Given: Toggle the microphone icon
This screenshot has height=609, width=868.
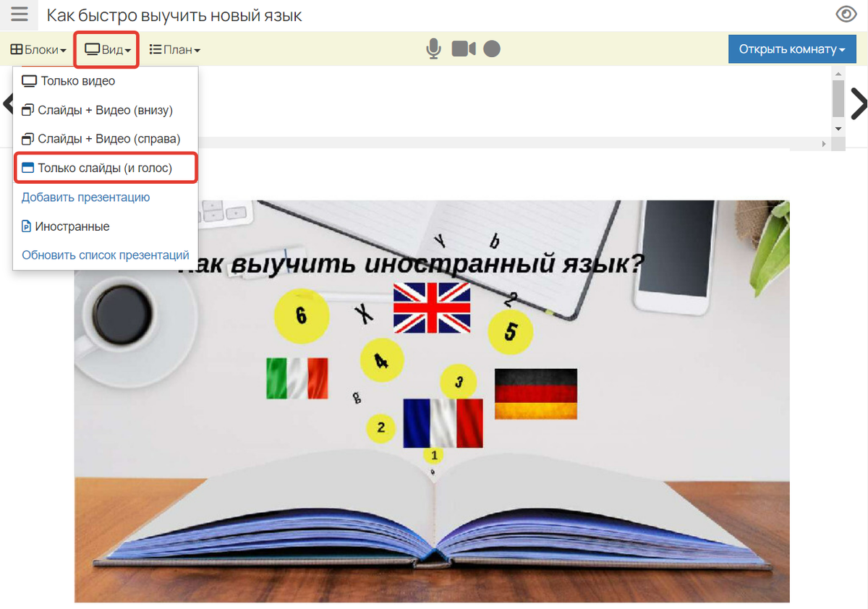Looking at the screenshot, I should (433, 49).
